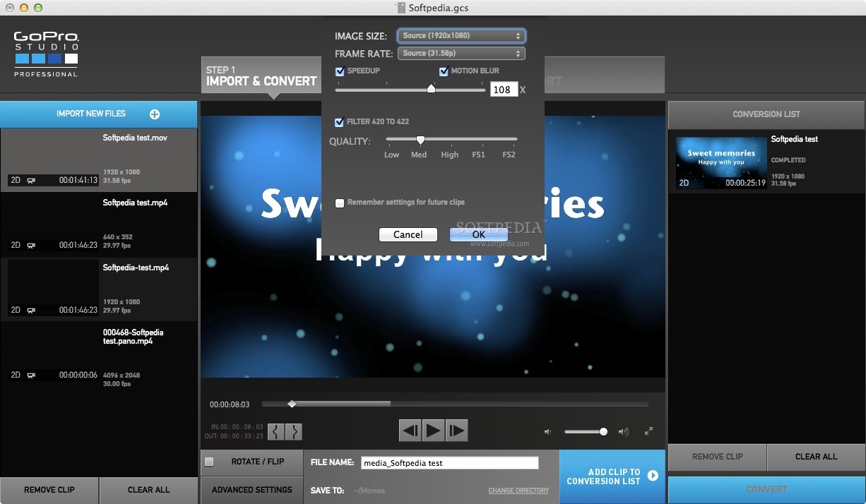Click CHANGE DIRECTORY link
The height and width of the screenshot is (504, 866).
[x=518, y=490]
